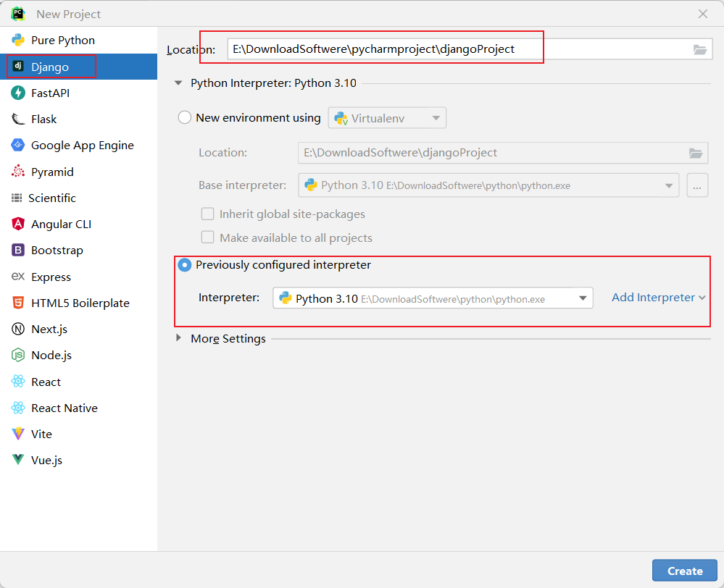Image resolution: width=724 pixels, height=588 pixels.
Task: Click the Pure Python snake icon
Action: (18, 40)
